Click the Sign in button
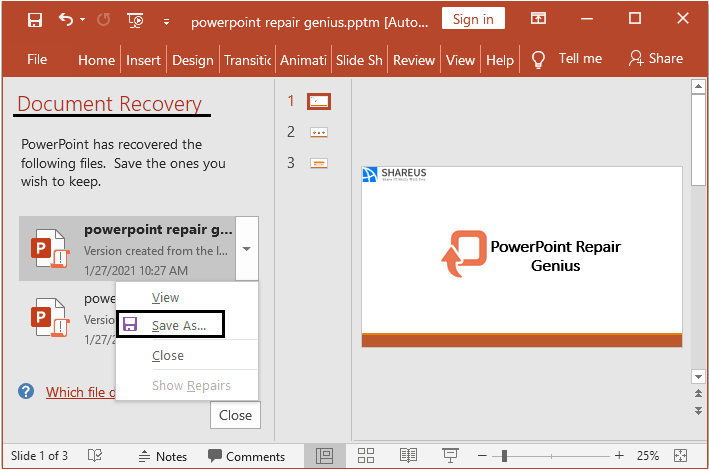Image resolution: width=709 pixels, height=470 pixels. click(473, 19)
